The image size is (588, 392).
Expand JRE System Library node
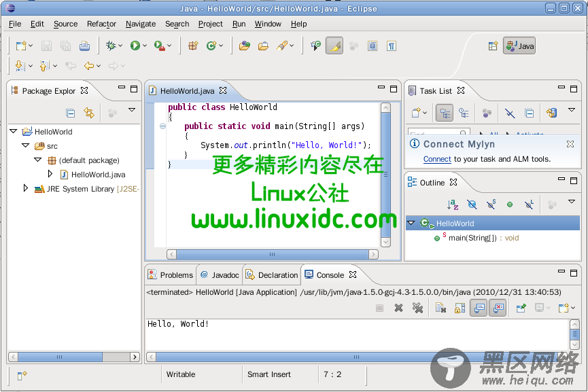point(26,188)
